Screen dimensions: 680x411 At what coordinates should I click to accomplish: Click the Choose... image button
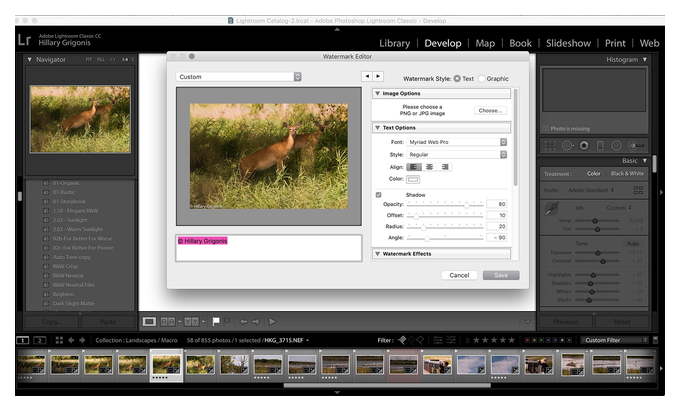point(490,111)
